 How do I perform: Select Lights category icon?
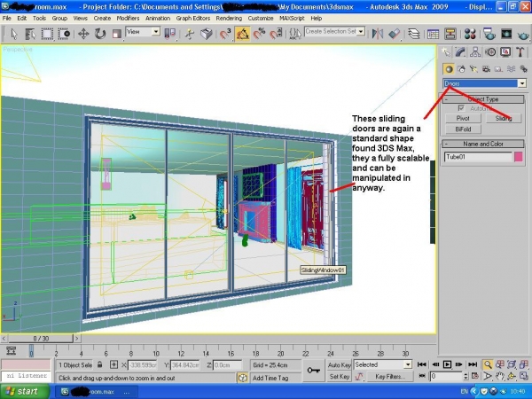pos(473,69)
